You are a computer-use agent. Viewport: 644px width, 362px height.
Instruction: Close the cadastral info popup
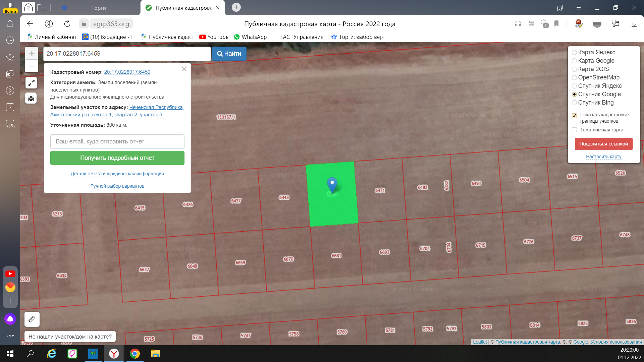click(x=184, y=69)
